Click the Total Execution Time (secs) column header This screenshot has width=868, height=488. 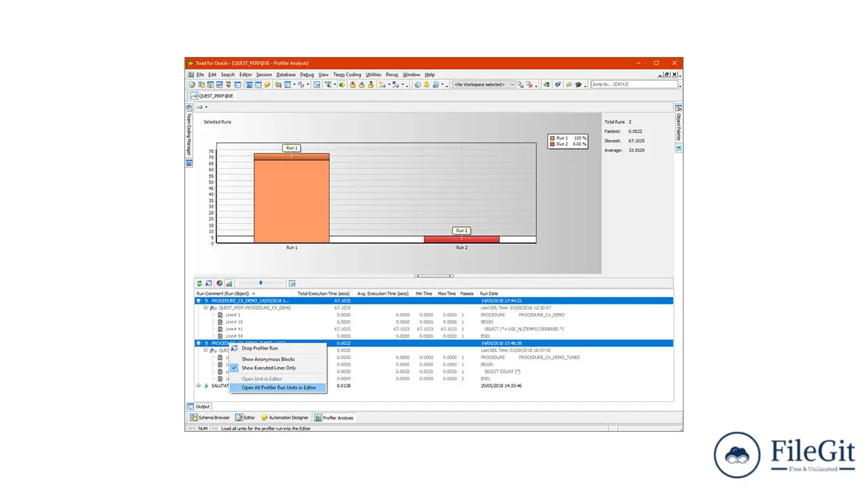323,293
